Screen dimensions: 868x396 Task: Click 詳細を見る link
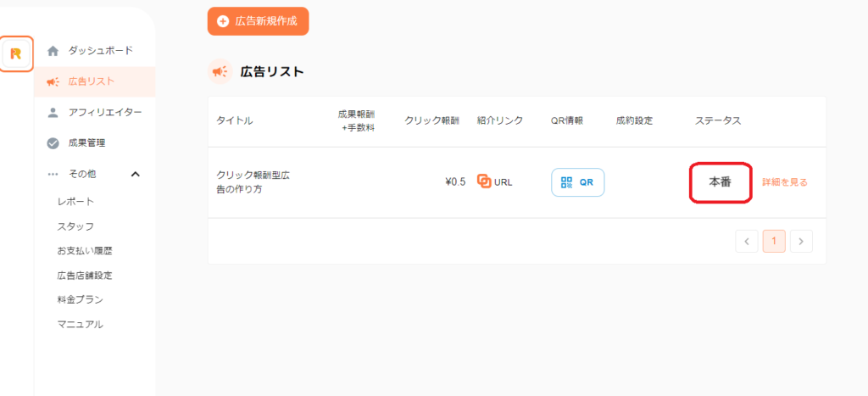[x=785, y=182]
